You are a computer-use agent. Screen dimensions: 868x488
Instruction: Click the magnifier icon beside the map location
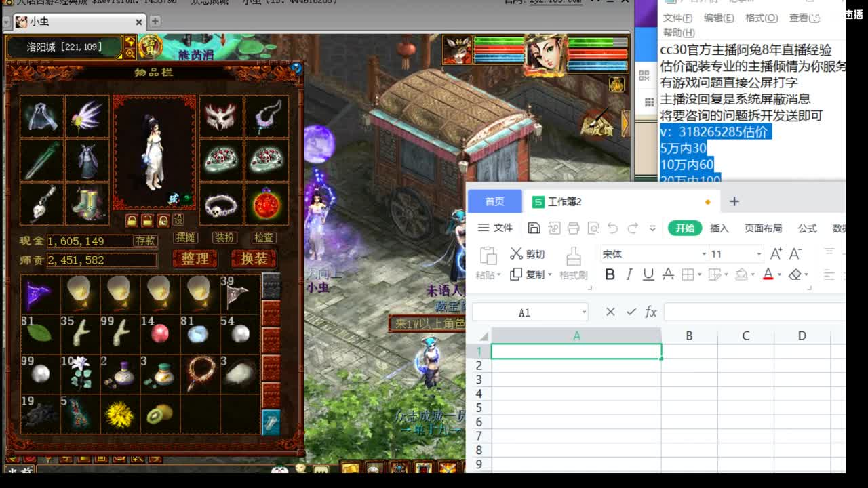(x=130, y=52)
